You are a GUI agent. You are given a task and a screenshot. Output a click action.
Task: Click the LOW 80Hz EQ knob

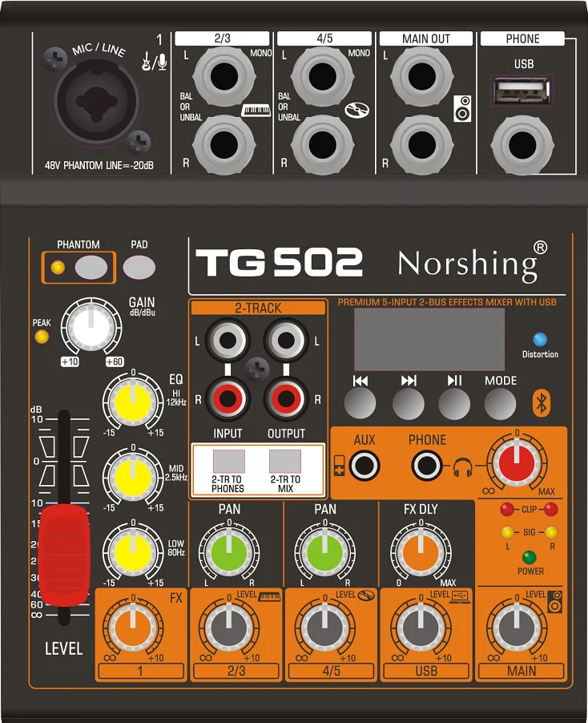(133, 551)
